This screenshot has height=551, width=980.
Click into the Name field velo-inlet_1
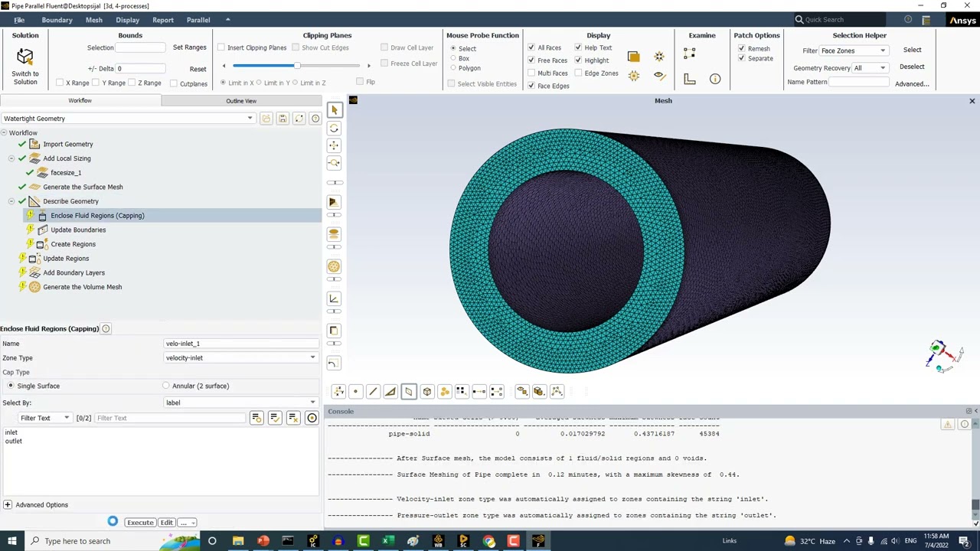coord(241,344)
